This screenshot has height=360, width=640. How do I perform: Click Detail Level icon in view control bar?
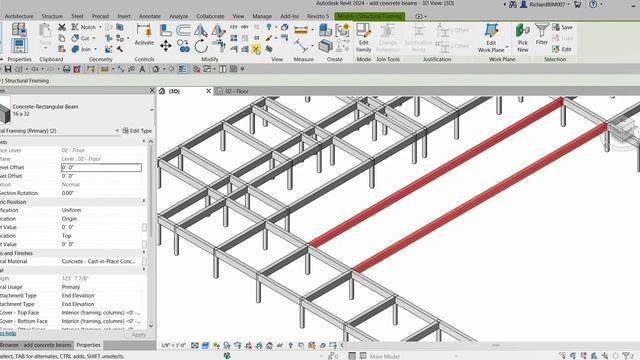195,345
